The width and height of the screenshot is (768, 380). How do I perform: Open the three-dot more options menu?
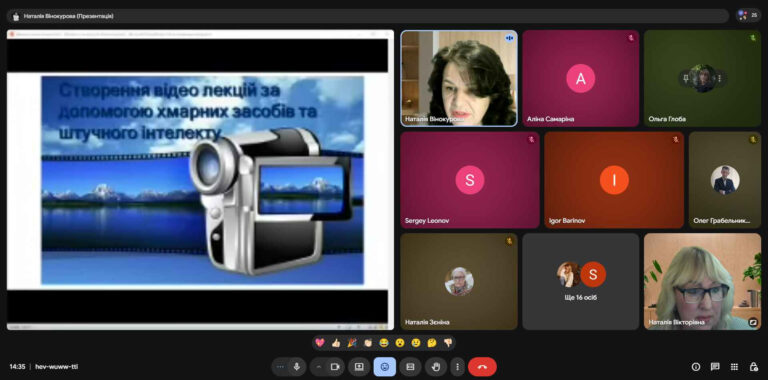[x=457, y=366]
